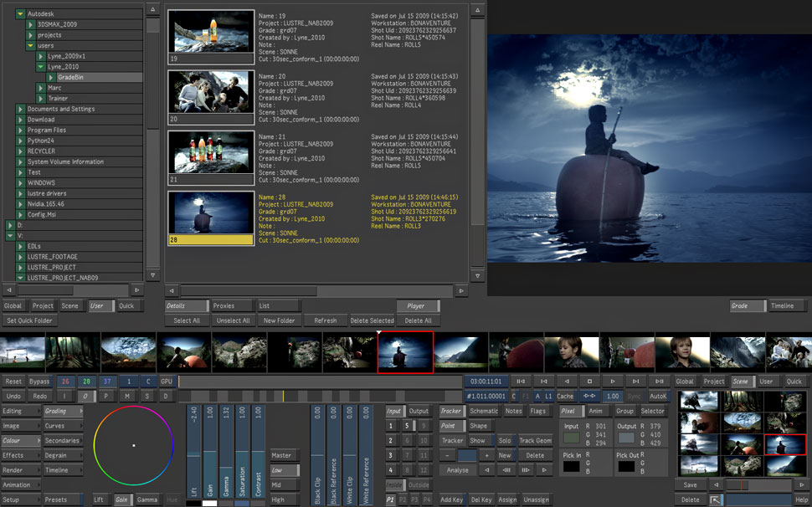
Task: Click the folder tree scroll-left arrow
Action: click(x=9, y=290)
